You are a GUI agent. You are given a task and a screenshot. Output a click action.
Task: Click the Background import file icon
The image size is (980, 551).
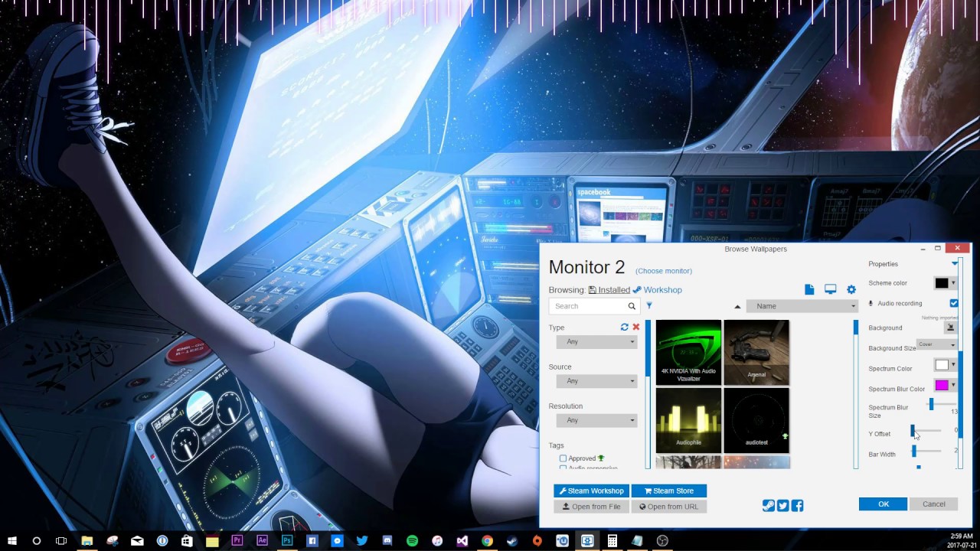click(950, 328)
